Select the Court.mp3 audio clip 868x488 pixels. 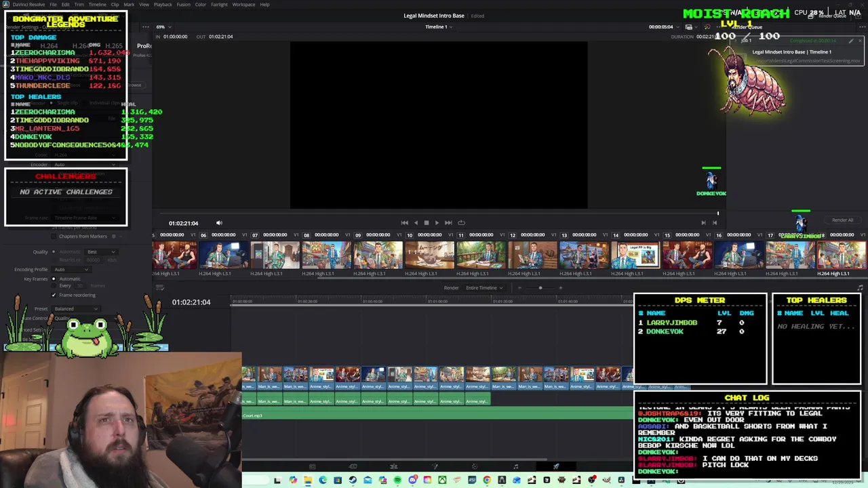point(437,413)
